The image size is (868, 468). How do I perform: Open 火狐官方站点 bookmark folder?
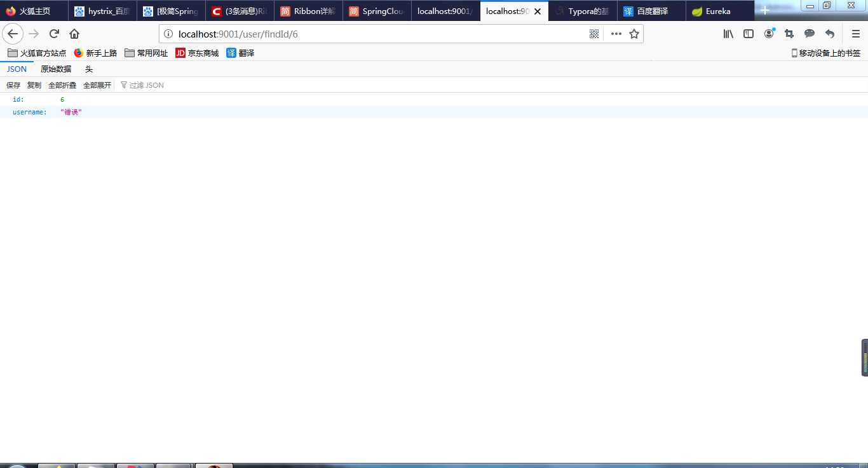coord(37,53)
